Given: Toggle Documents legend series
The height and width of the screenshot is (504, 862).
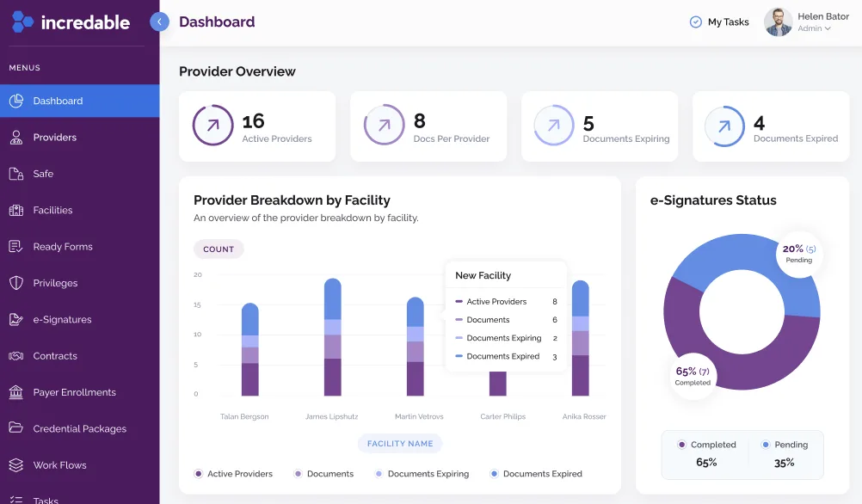Looking at the screenshot, I should tap(323, 474).
